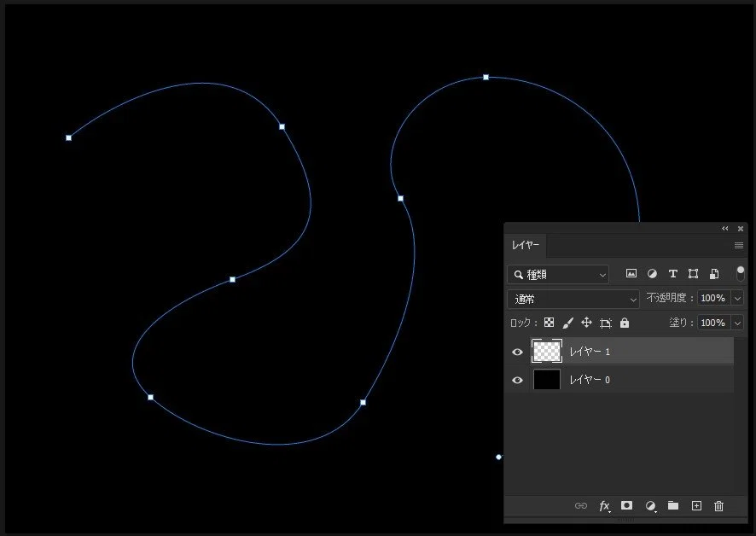The width and height of the screenshot is (756, 536).
Task: Filter layers by pixel image type
Action: pyautogui.click(x=631, y=274)
